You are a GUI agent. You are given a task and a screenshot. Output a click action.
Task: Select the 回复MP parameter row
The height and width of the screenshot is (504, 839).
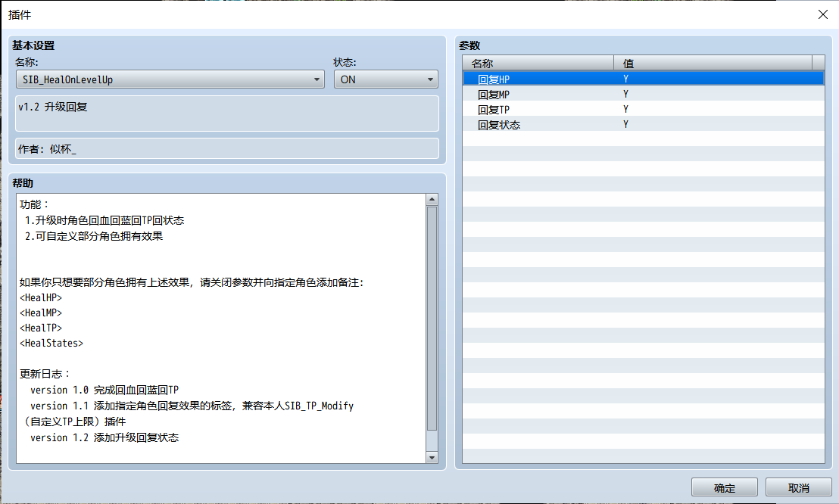click(643, 94)
